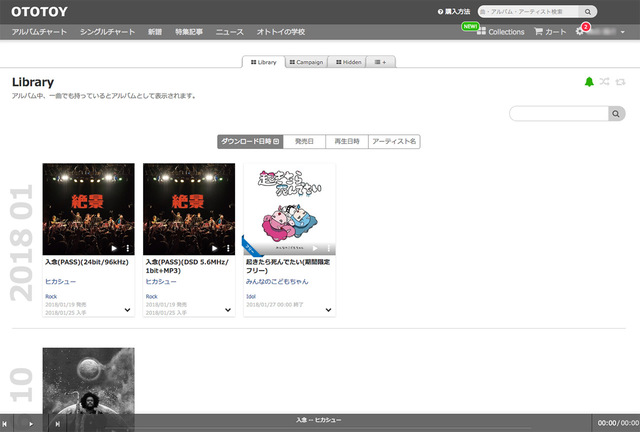Click the settings gear with notification badge
The width and height of the screenshot is (640, 432).
(x=580, y=31)
